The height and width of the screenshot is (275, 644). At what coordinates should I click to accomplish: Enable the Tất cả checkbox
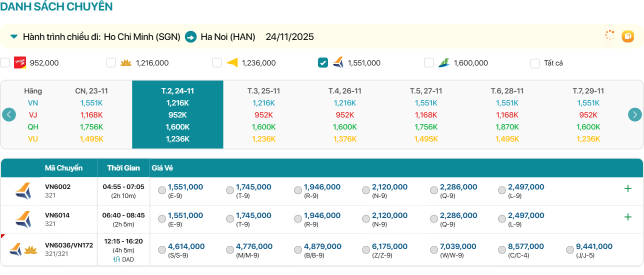click(x=535, y=63)
